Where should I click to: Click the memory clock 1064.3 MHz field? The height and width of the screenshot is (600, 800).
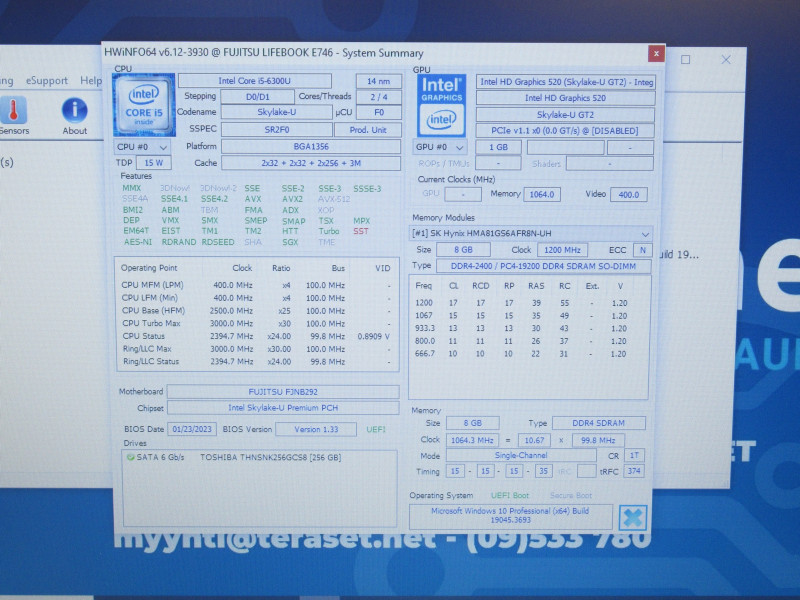coord(472,440)
